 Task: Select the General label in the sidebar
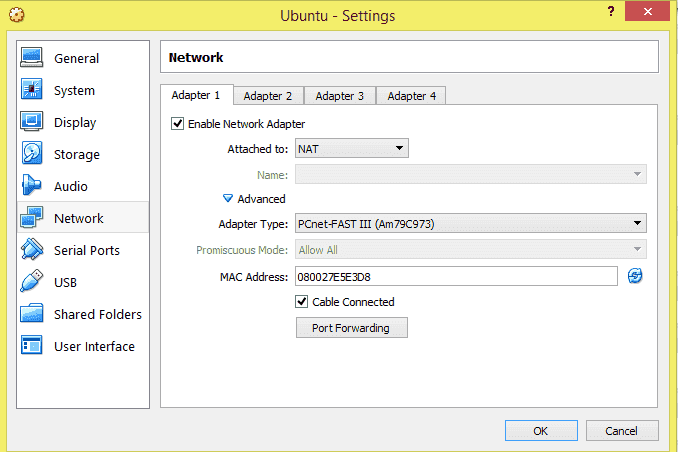pos(77,58)
